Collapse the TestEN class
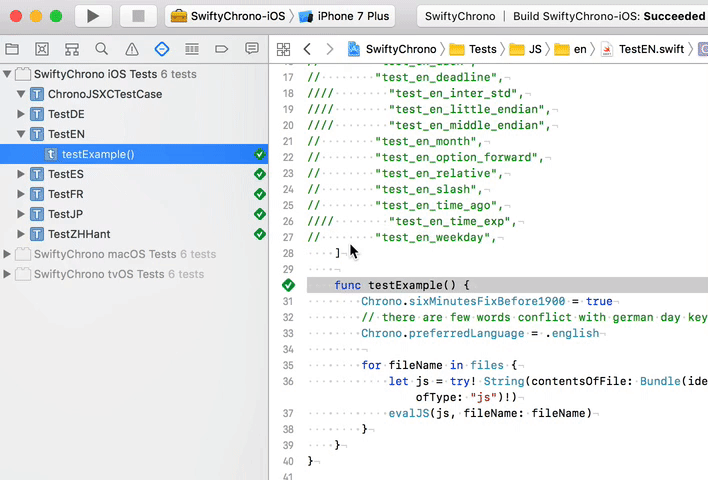This screenshot has height=480, width=708. tap(21, 134)
